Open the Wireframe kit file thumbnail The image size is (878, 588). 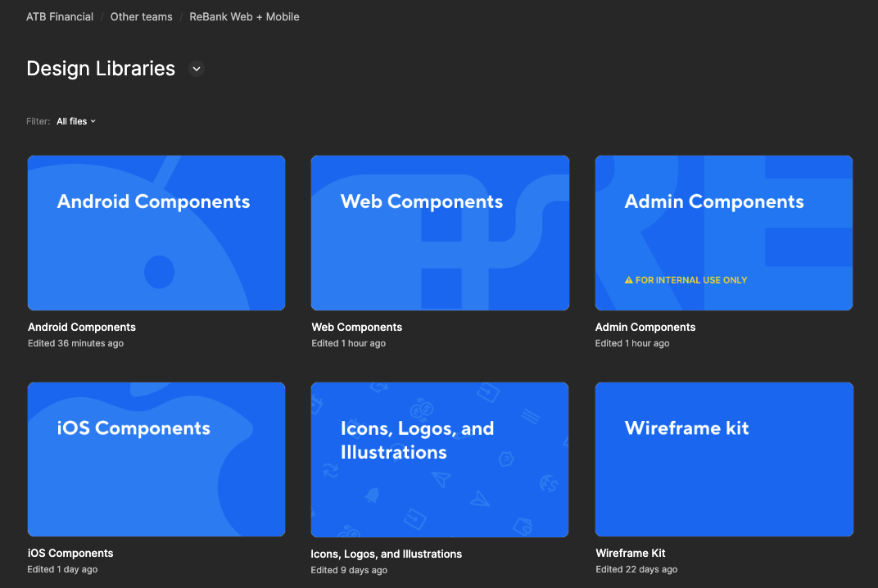pyautogui.click(x=724, y=459)
